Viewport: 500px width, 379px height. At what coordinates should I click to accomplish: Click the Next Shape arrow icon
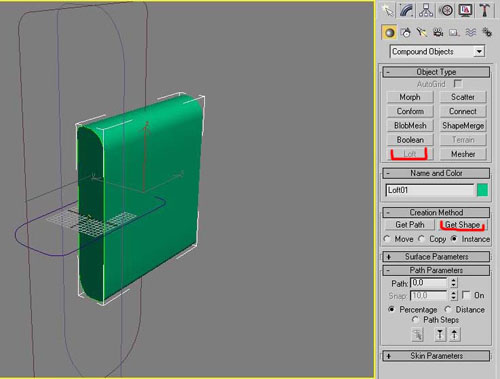pyautogui.click(x=455, y=334)
